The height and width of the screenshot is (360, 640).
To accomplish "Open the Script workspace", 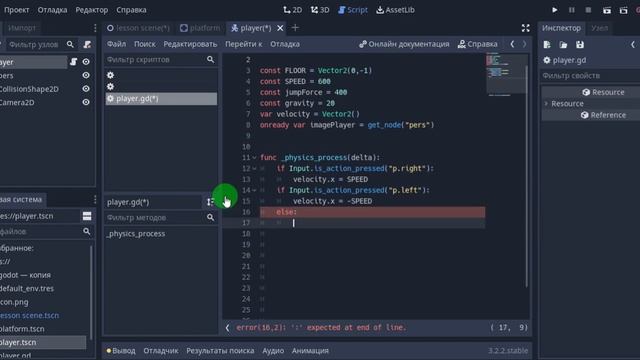I will pos(353,10).
